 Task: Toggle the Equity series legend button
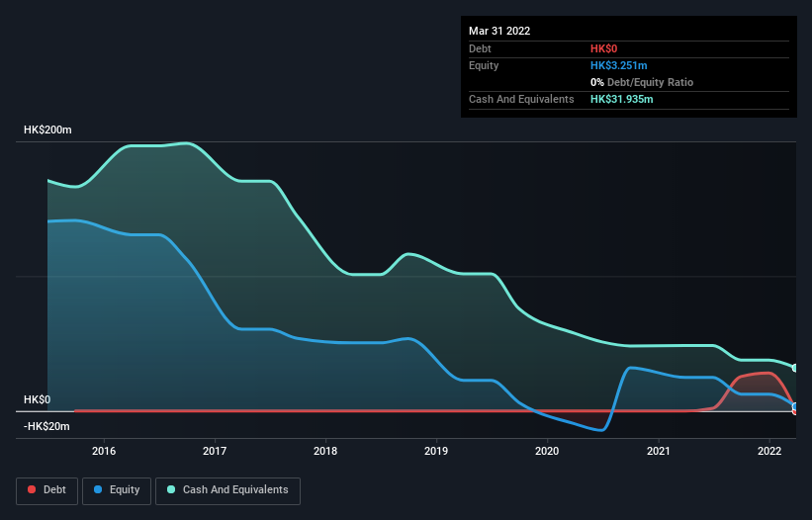(x=117, y=490)
